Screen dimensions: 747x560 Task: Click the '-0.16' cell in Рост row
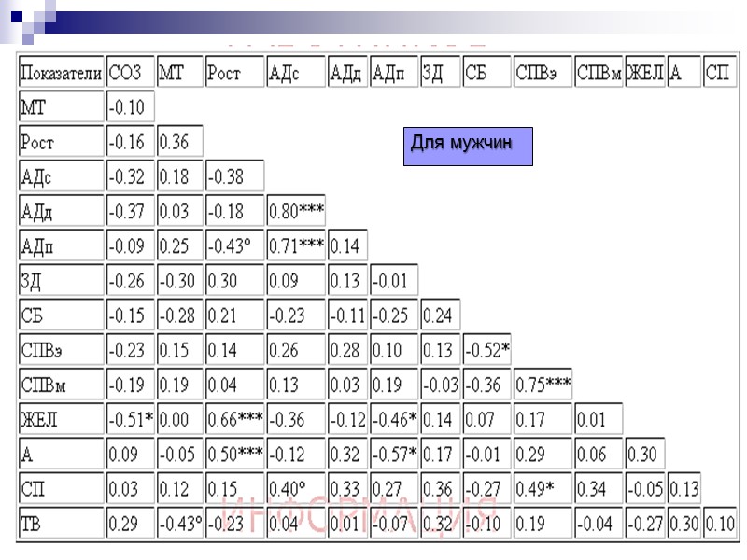tap(131, 142)
